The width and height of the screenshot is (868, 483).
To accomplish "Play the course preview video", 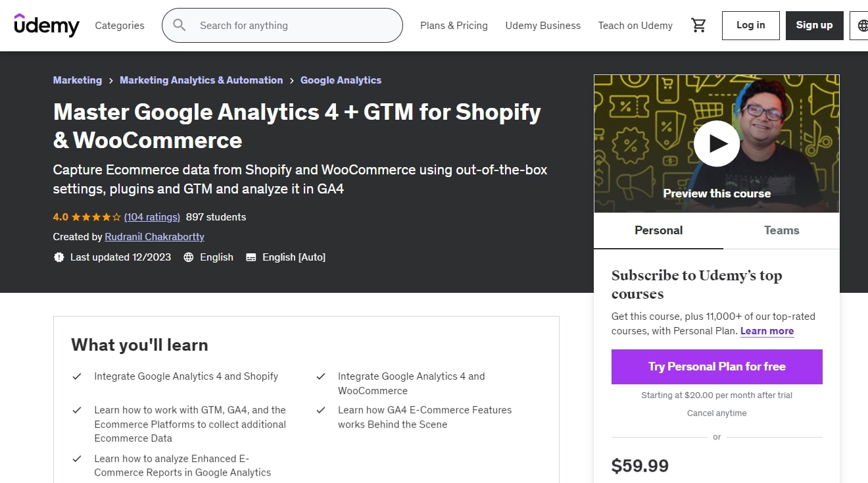I will pyautogui.click(x=717, y=143).
